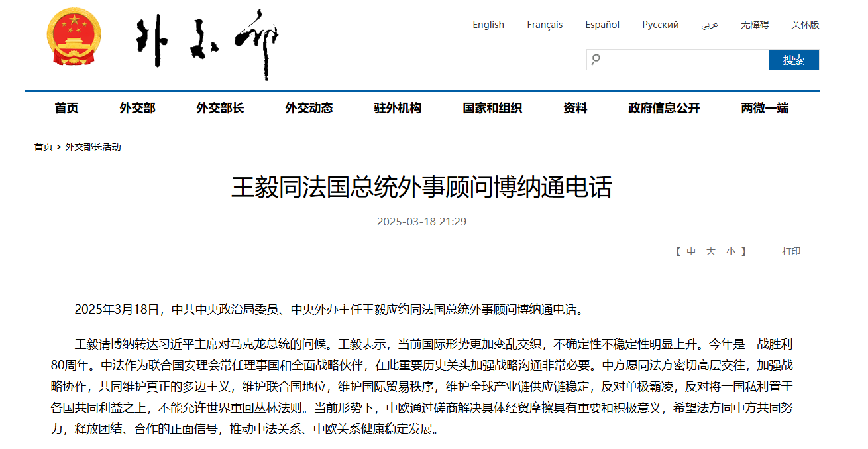Expand the 国家和组织 menu

click(492, 108)
